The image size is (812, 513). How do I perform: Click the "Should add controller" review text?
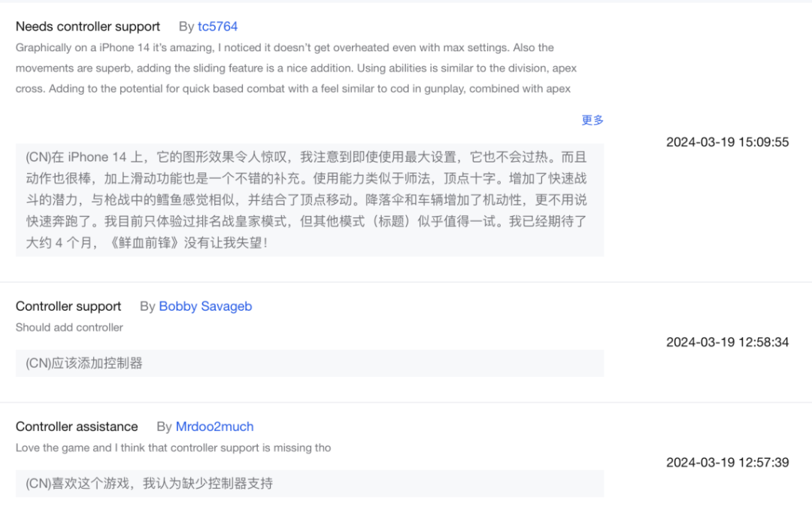point(69,327)
